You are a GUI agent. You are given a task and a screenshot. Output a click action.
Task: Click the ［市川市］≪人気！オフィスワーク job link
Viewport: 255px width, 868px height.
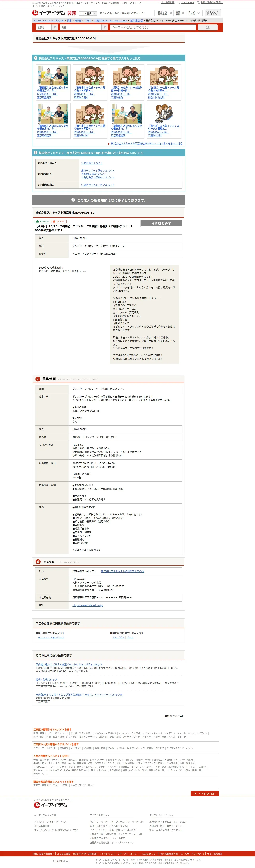pos(163,127)
